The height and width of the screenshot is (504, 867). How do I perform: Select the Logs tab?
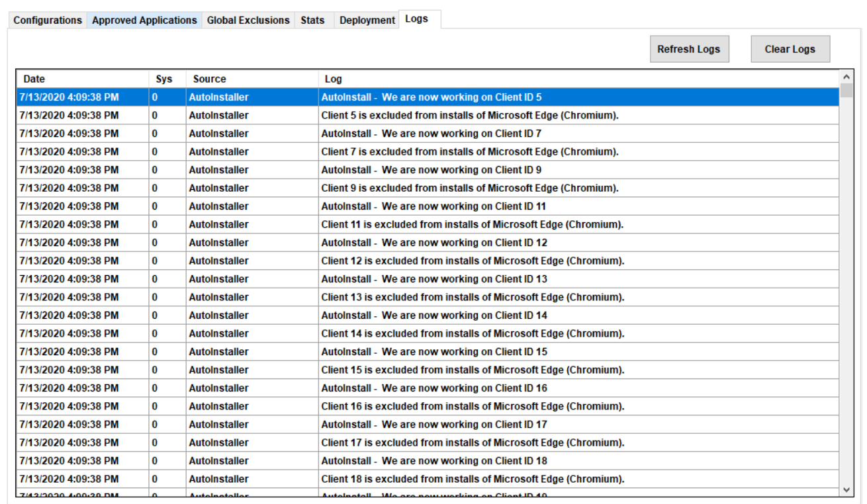(416, 19)
